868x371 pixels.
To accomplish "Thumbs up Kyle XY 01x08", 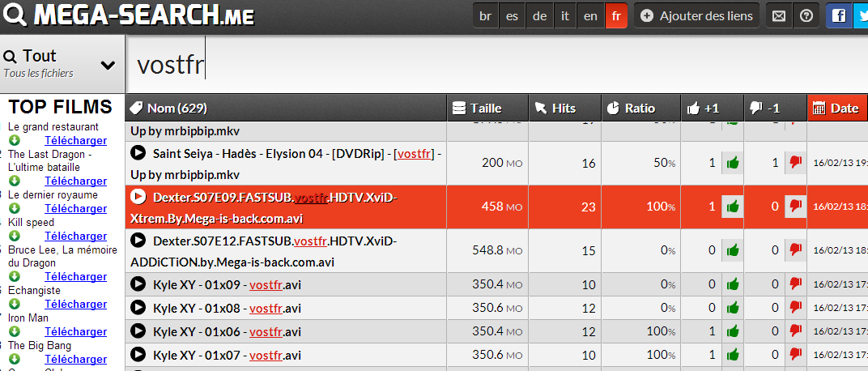I will pyautogui.click(x=732, y=307).
